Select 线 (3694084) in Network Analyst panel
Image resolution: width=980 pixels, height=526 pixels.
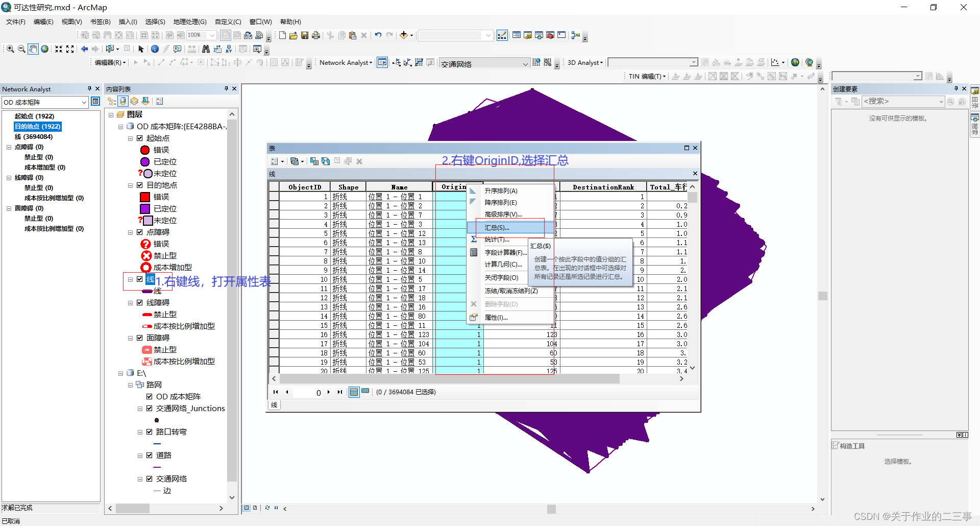[34, 137]
